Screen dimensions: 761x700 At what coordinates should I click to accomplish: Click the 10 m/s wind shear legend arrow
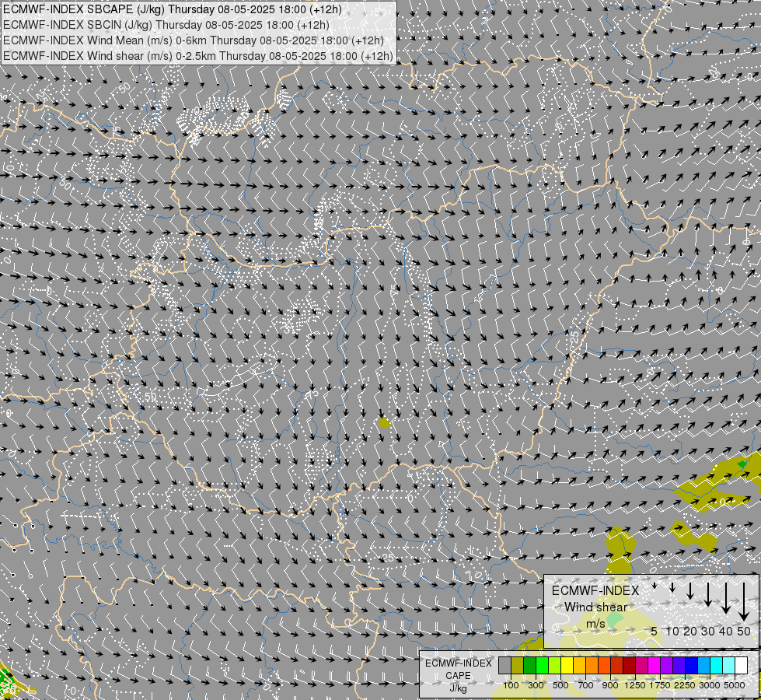[x=672, y=587]
